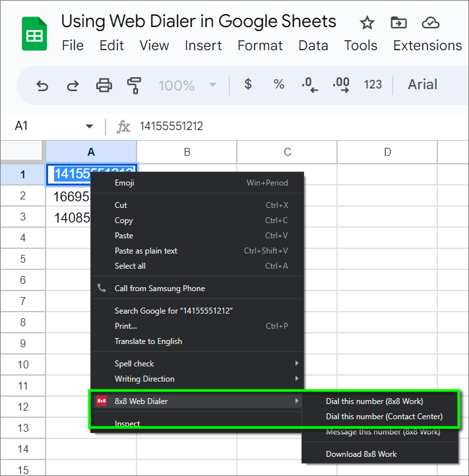The width and height of the screenshot is (469, 476).
Task: Click the red 8x8 logo icon
Action: coord(102,401)
